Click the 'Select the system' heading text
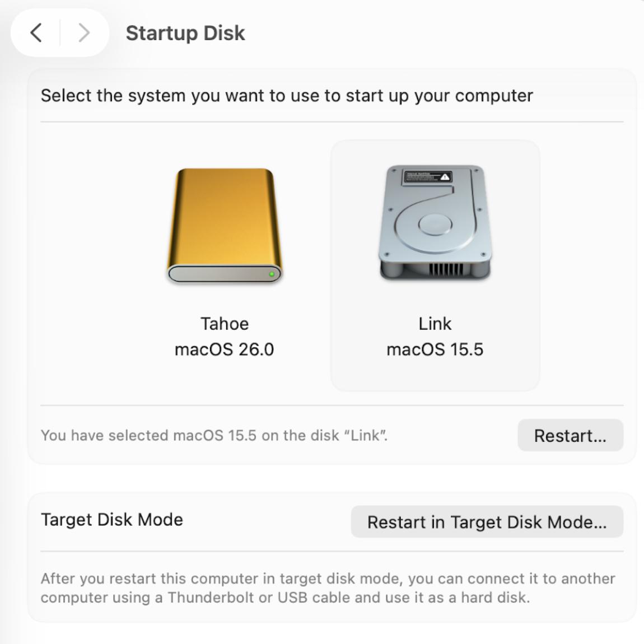Screen dimensions: 644x644 [x=287, y=96]
